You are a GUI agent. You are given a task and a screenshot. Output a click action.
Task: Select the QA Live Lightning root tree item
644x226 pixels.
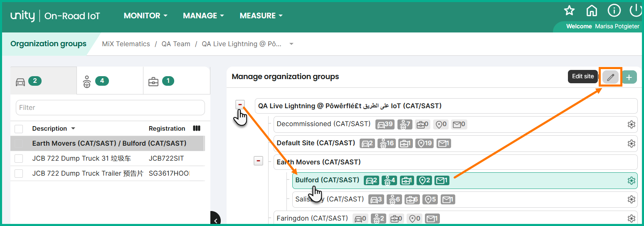pyautogui.click(x=446, y=106)
